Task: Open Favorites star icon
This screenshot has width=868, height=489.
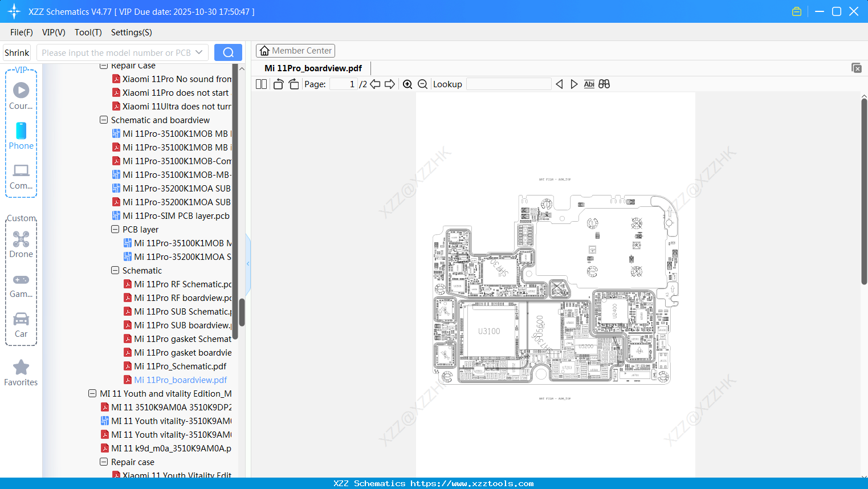Action: 21,367
